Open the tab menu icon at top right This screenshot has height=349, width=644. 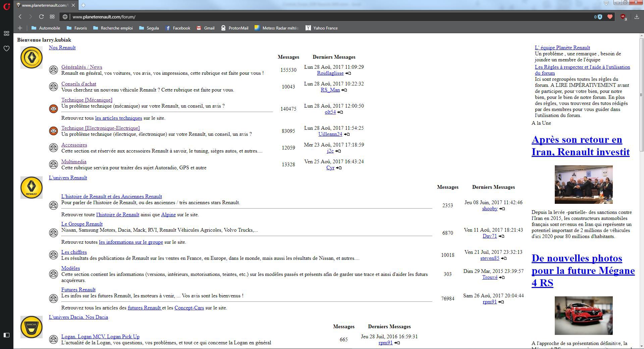606,3
